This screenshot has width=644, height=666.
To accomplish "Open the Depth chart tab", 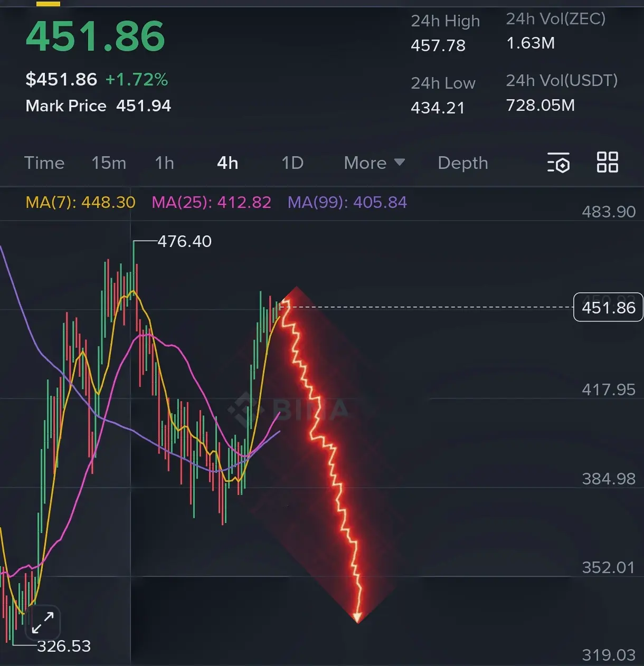I will [463, 163].
